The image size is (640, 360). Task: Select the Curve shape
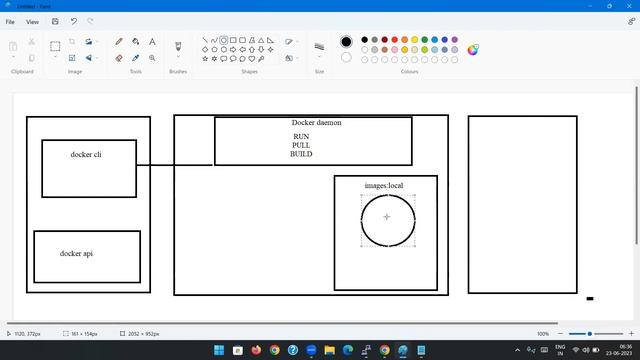tap(214, 40)
